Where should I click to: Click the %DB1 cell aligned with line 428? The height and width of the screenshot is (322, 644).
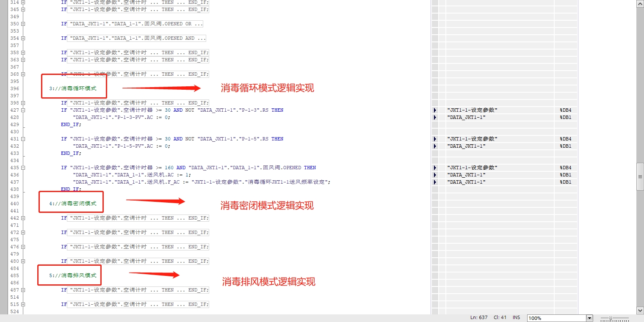pos(565,117)
